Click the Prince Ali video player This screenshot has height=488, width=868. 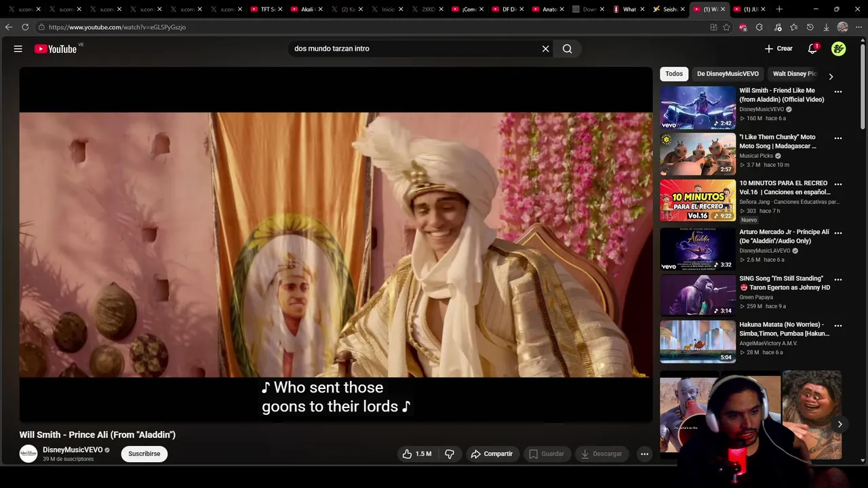click(x=336, y=245)
